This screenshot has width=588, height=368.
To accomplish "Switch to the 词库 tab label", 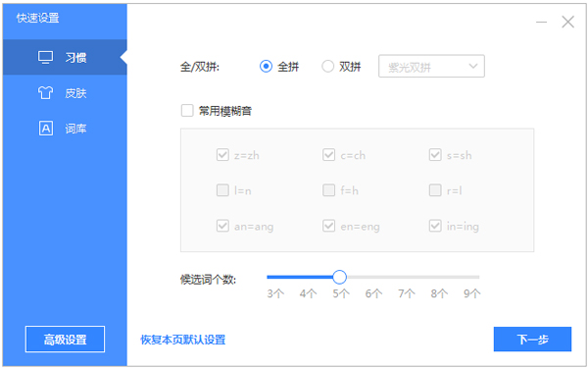I will 75,129.
